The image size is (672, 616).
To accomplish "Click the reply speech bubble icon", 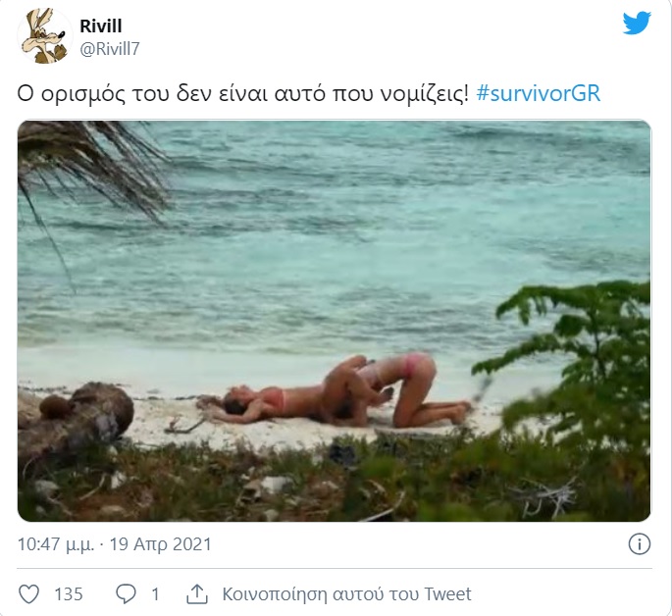I will pos(126,594).
